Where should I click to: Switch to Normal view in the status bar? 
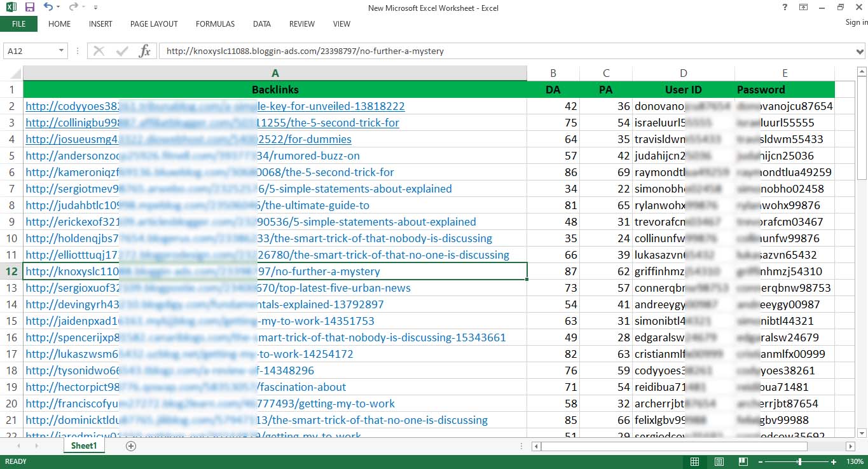click(695, 461)
